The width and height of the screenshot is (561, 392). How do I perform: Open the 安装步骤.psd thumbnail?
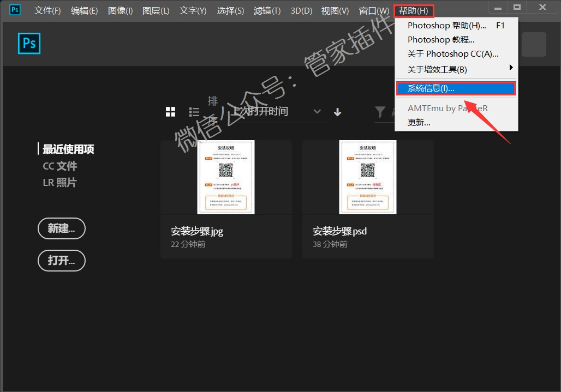(367, 177)
